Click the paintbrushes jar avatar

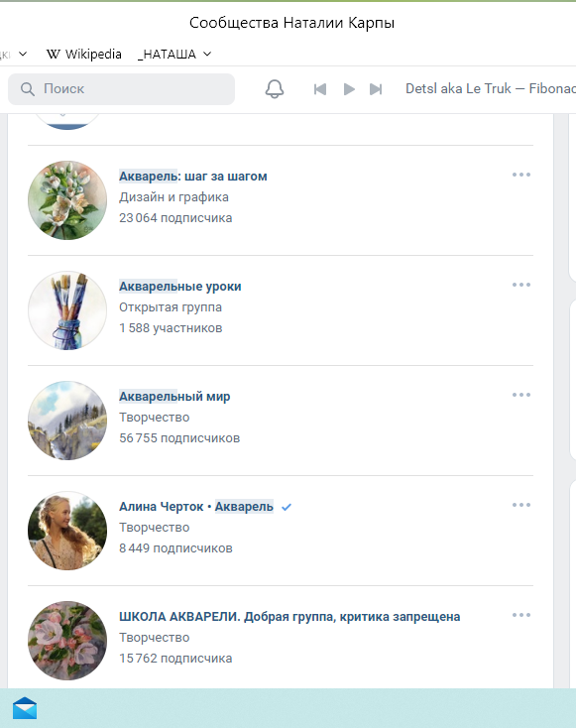[x=67, y=310]
